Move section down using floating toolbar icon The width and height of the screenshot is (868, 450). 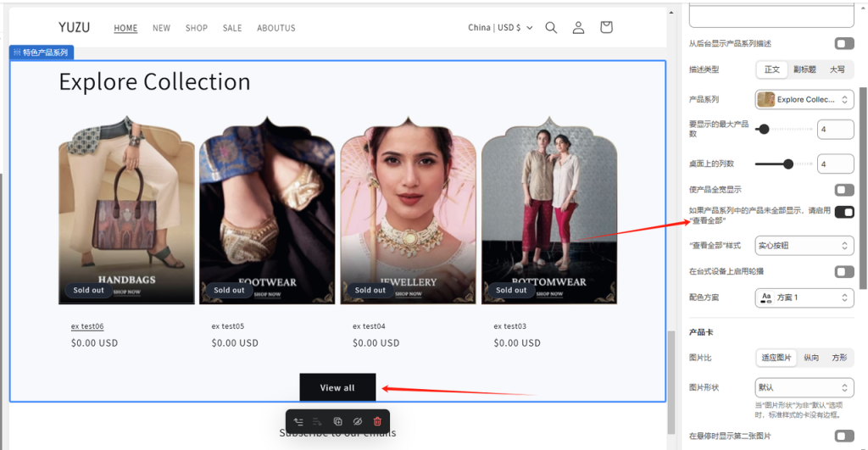click(x=317, y=421)
